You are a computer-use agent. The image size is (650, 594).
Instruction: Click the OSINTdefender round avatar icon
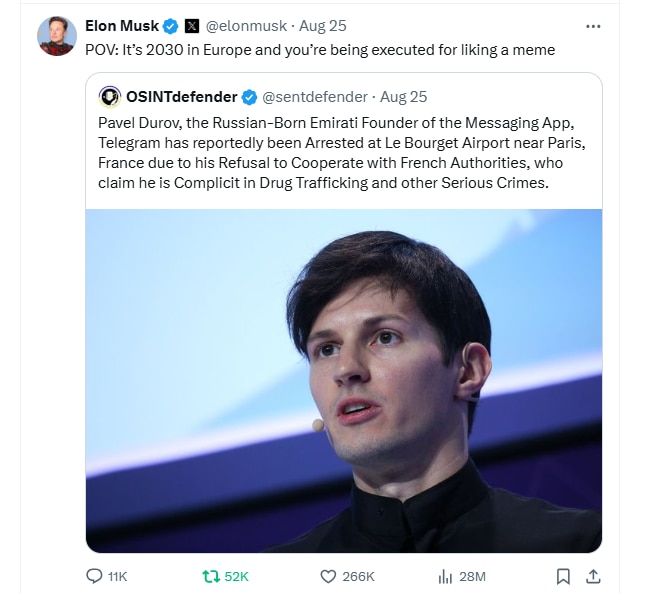(110, 97)
